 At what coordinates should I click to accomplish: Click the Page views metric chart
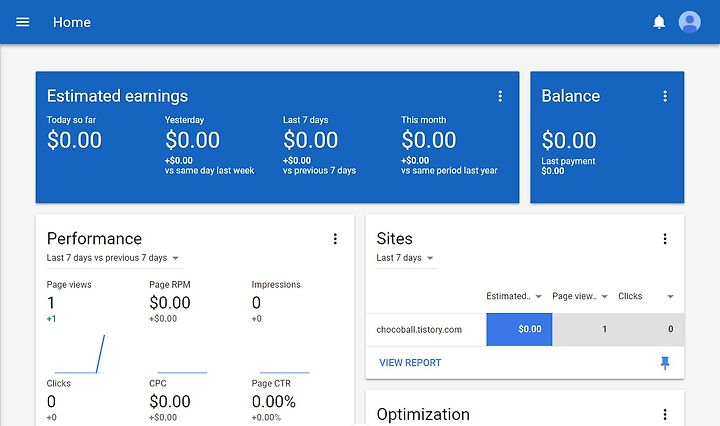pos(79,354)
